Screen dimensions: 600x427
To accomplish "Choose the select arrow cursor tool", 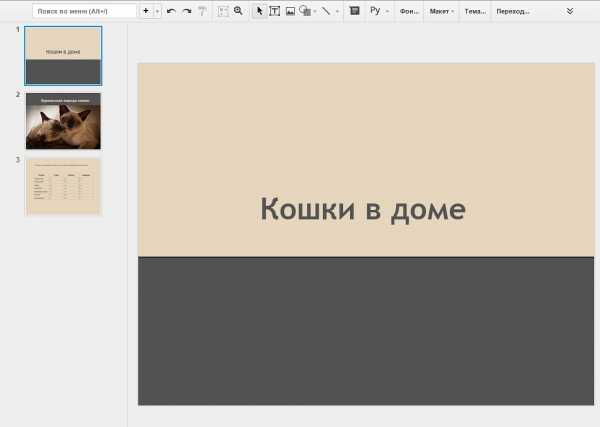I will [260, 11].
